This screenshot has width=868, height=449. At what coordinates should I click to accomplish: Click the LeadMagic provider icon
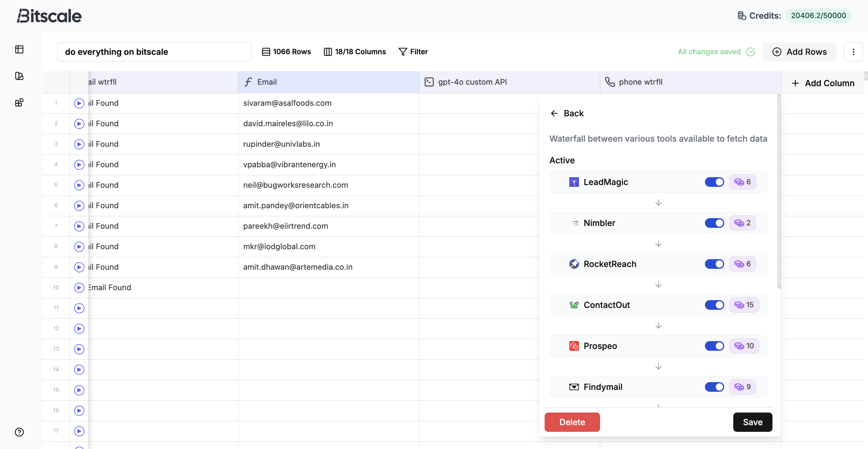(x=574, y=182)
